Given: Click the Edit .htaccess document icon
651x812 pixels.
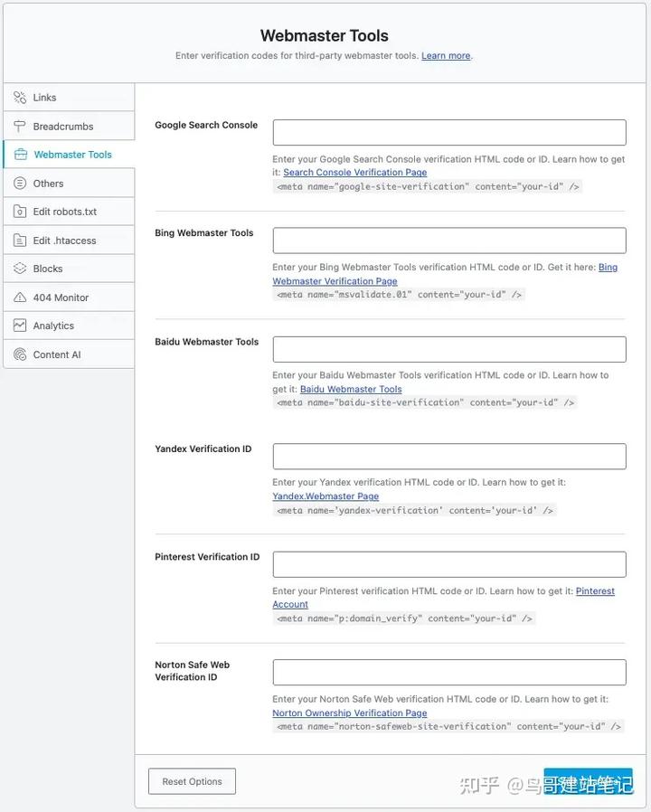Looking at the screenshot, I should click(x=20, y=241).
